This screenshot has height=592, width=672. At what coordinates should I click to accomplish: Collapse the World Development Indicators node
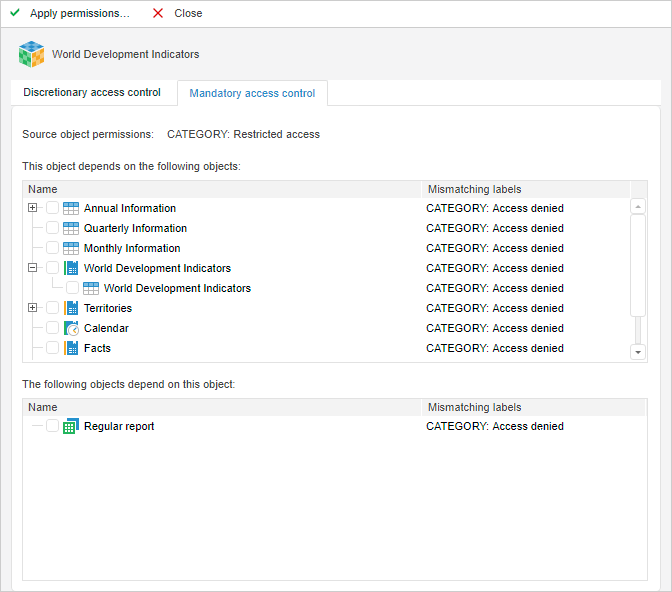point(33,268)
